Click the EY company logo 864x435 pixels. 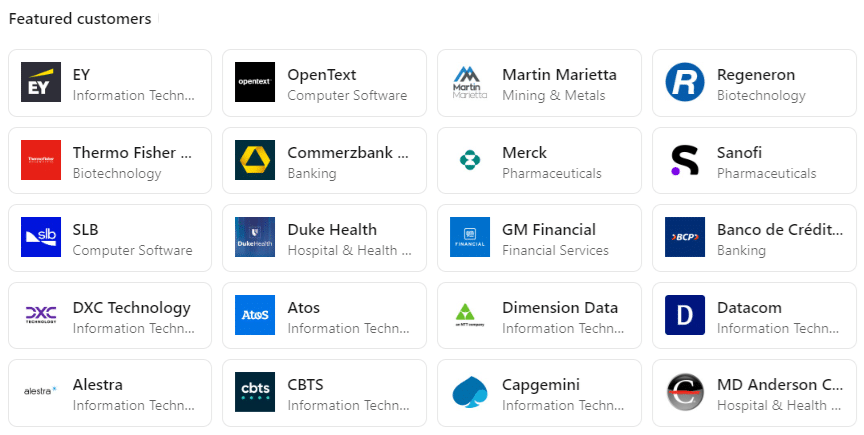[41, 82]
